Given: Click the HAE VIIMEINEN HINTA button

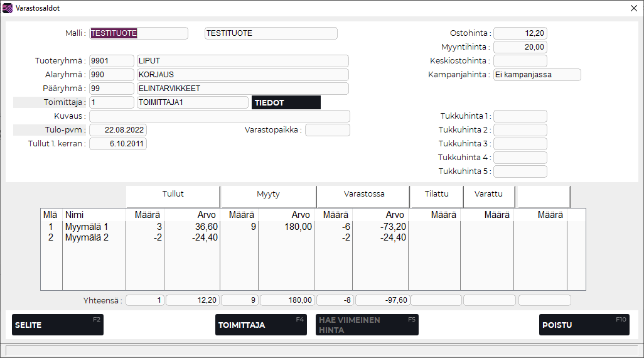Looking at the screenshot, I should tap(367, 325).
